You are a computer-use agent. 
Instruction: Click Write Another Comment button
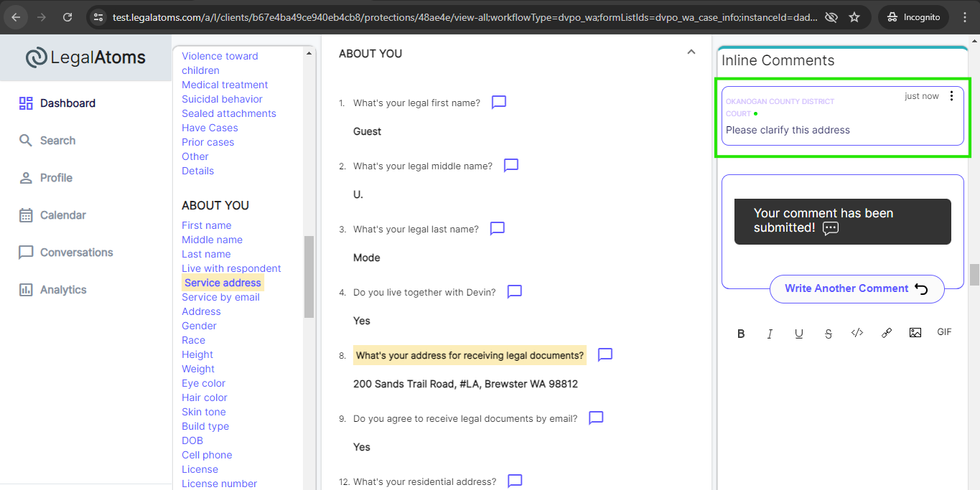tap(857, 288)
